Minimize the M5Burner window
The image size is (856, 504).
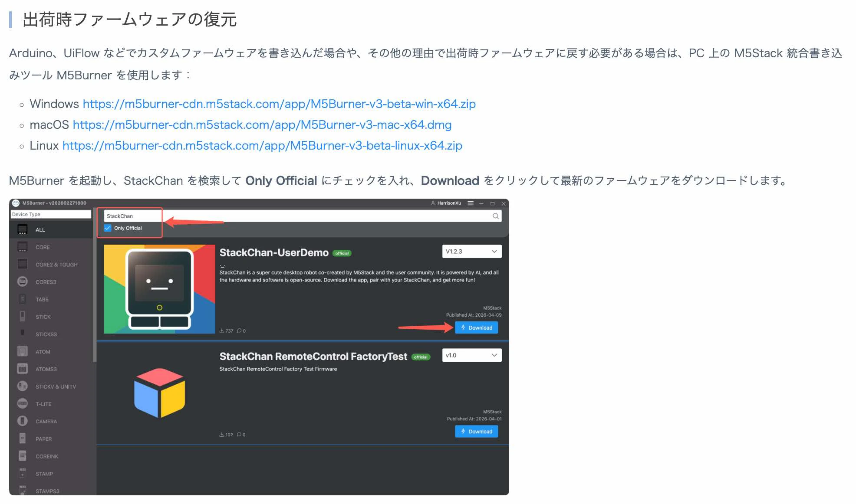(x=481, y=203)
